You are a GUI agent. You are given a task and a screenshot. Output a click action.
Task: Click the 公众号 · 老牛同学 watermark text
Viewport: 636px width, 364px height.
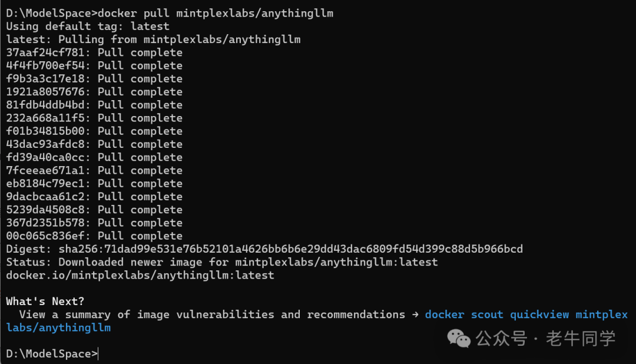coord(545,339)
